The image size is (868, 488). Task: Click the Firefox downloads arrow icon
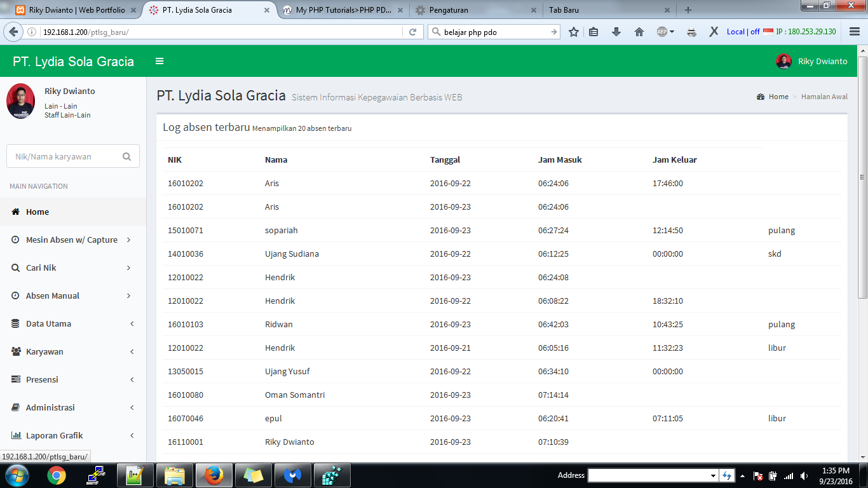616,32
